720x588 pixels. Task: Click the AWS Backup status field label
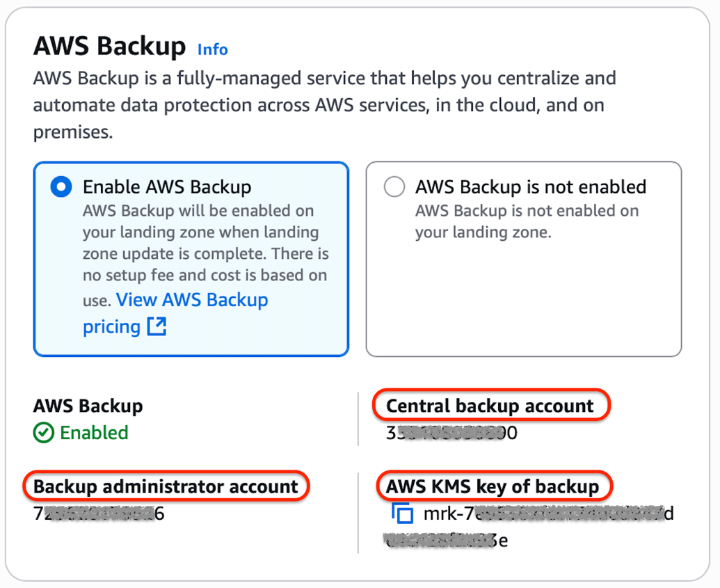click(87, 406)
